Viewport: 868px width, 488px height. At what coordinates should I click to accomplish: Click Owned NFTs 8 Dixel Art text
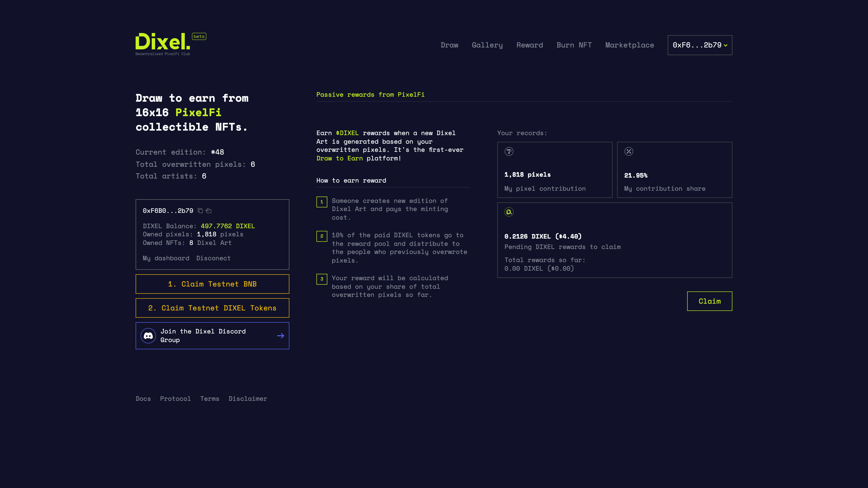pos(210,243)
